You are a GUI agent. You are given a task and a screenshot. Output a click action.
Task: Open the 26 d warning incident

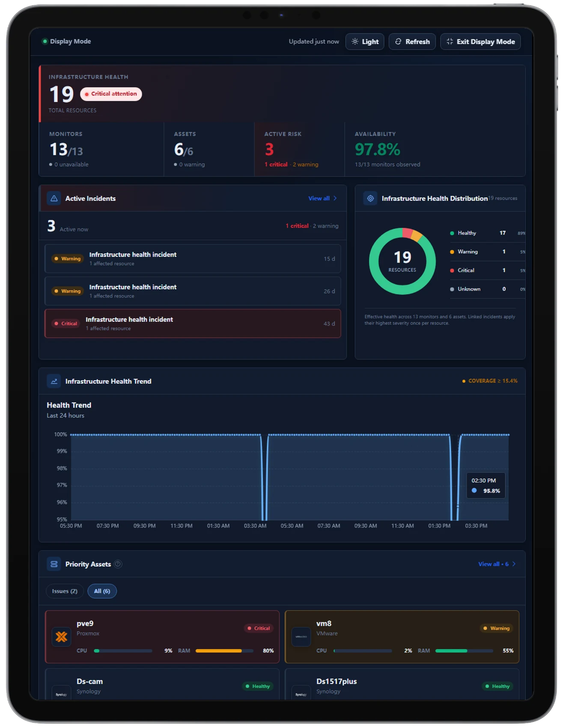click(193, 291)
